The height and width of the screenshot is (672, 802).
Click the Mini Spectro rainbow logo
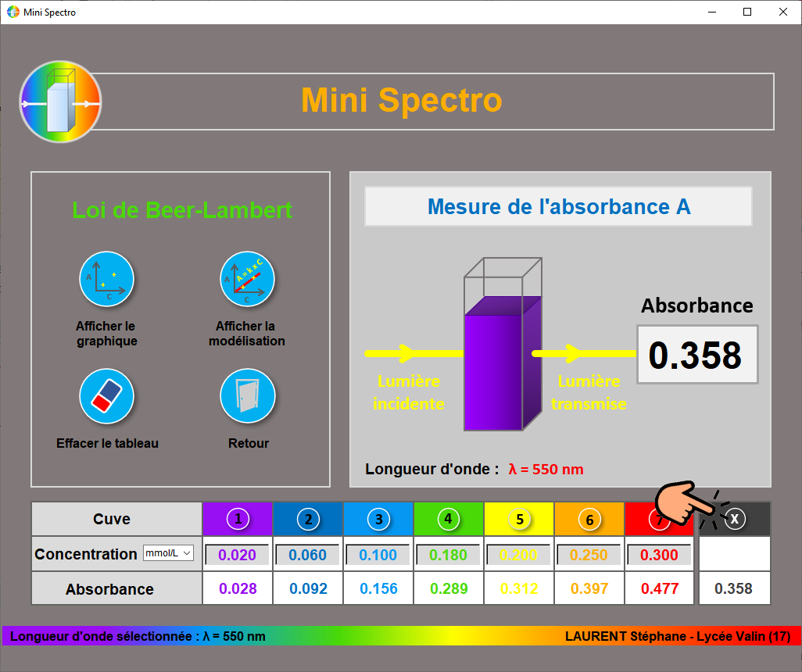tap(60, 102)
